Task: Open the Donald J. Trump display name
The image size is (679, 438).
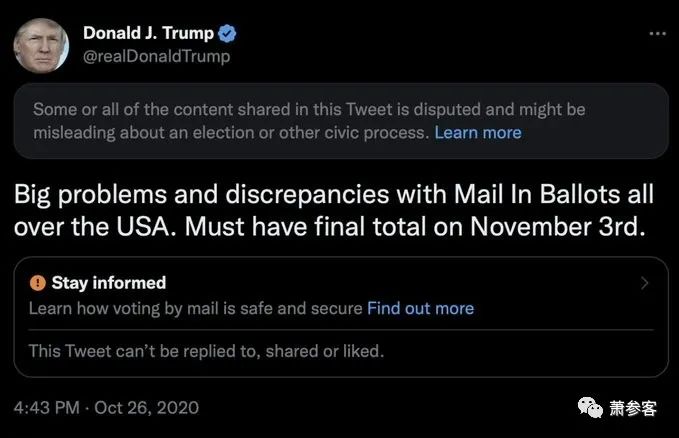Action: [149, 33]
